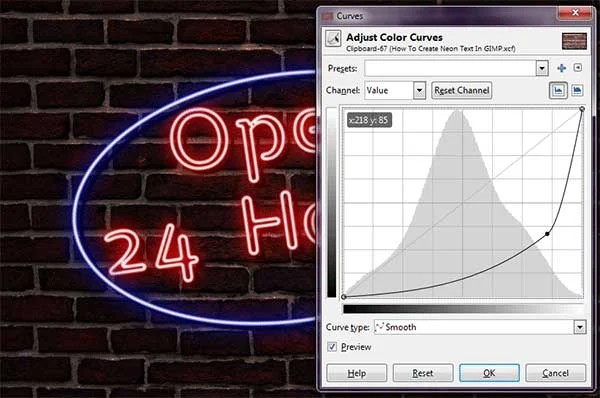Select the middle curve control point
Image resolution: width=600 pixels, height=398 pixels.
point(547,233)
